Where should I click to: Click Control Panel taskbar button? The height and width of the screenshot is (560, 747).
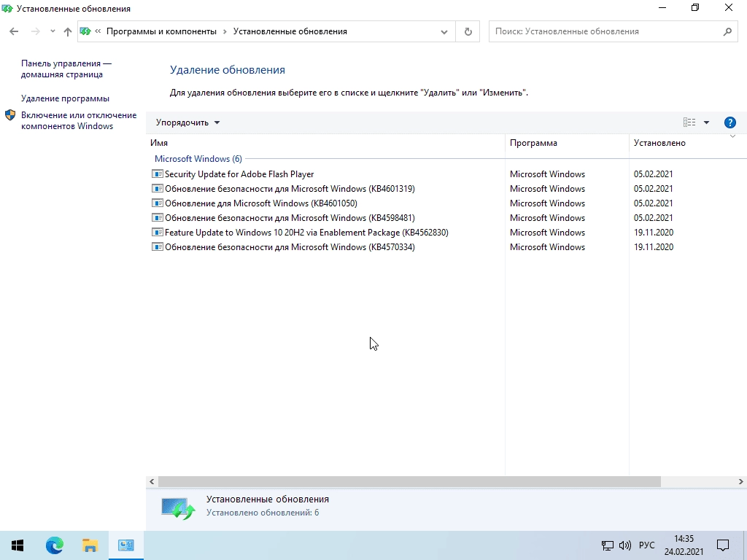pyautogui.click(x=125, y=545)
